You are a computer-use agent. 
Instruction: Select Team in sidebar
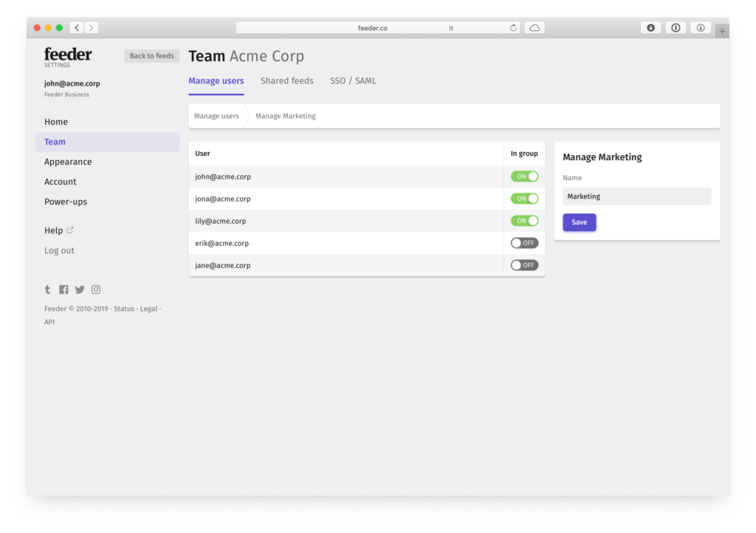[108, 142]
